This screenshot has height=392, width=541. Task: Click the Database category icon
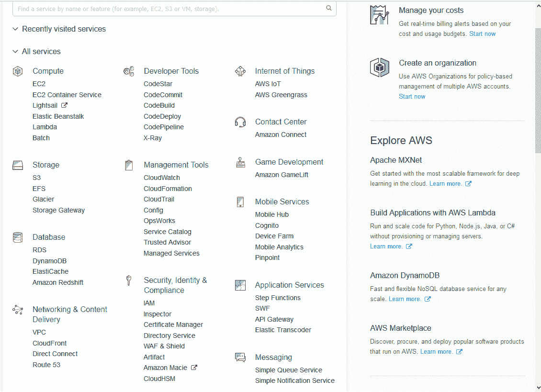(x=18, y=237)
